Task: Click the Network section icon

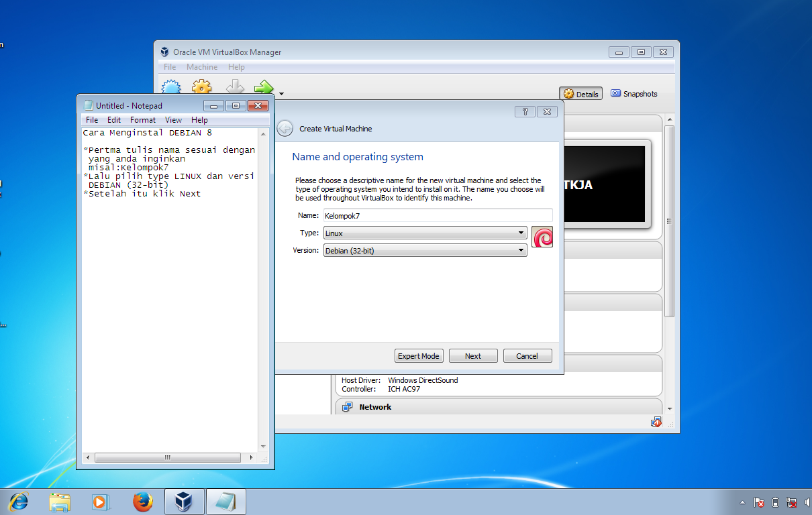Action: [x=347, y=407]
